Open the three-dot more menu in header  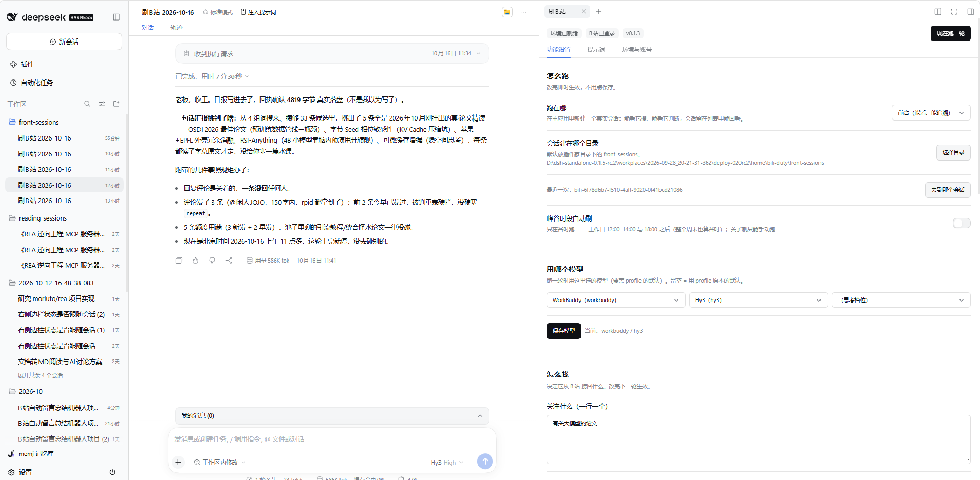523,12
